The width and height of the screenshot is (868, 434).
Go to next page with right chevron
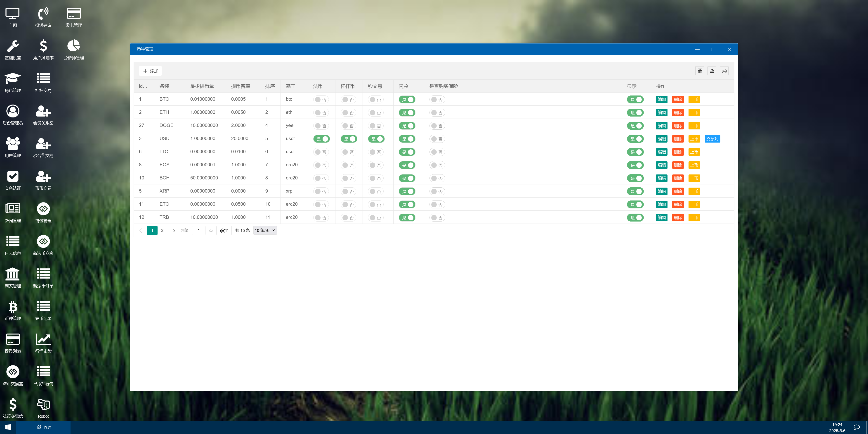174,231
